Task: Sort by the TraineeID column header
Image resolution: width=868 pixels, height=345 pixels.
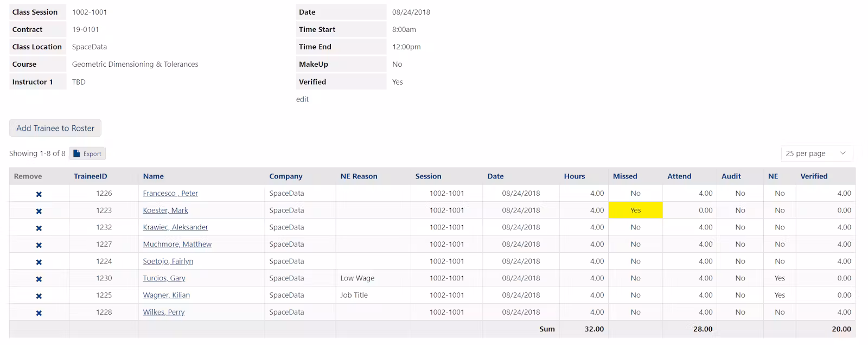Action: point(91,176)
